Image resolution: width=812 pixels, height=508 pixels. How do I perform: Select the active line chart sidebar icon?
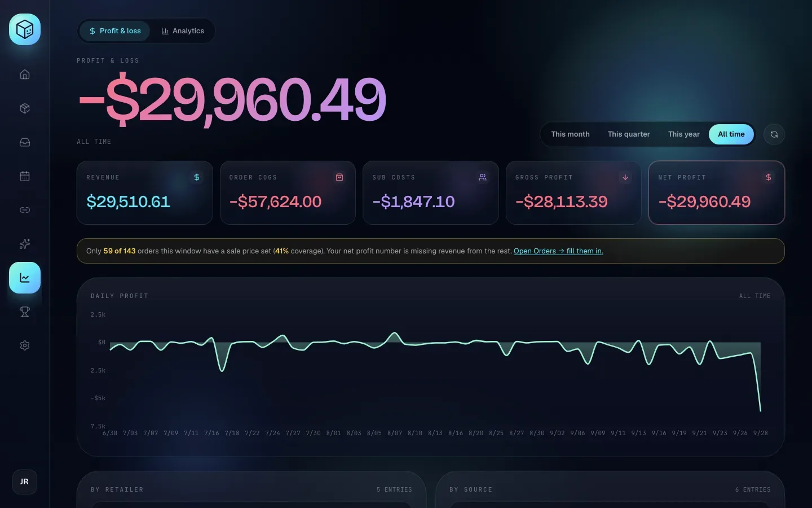click(x=25, y=278)
